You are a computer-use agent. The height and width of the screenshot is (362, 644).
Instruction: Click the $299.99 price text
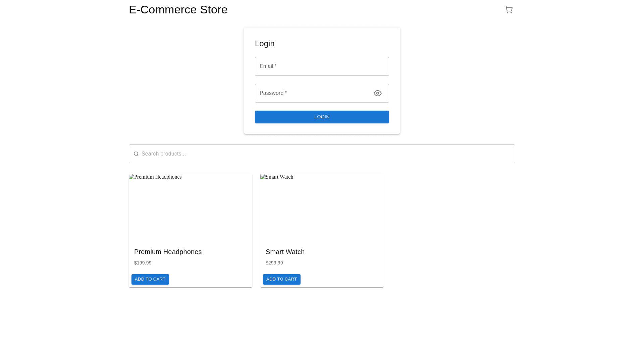tap(274, 263)
